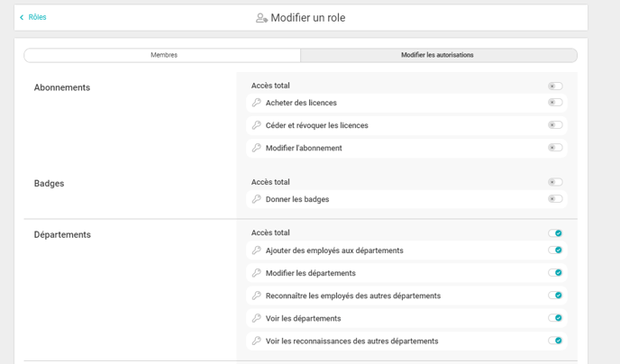620x364 pixels.
Task: Click the Départements section heading
Action: tap(62, 234)
